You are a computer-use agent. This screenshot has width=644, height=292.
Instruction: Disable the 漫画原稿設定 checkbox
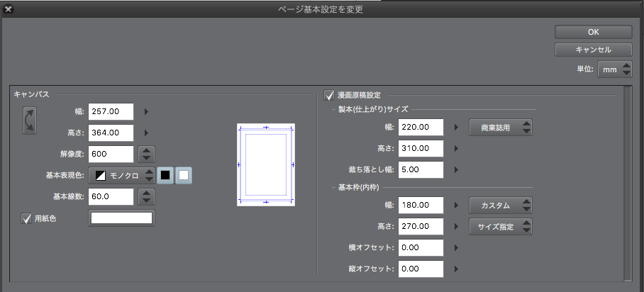pos(329,95)
